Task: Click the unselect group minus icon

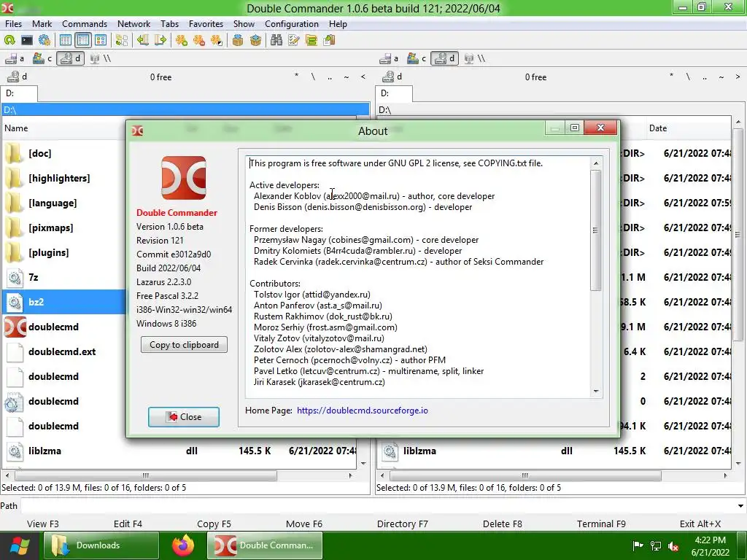Action: pos(199,41)
